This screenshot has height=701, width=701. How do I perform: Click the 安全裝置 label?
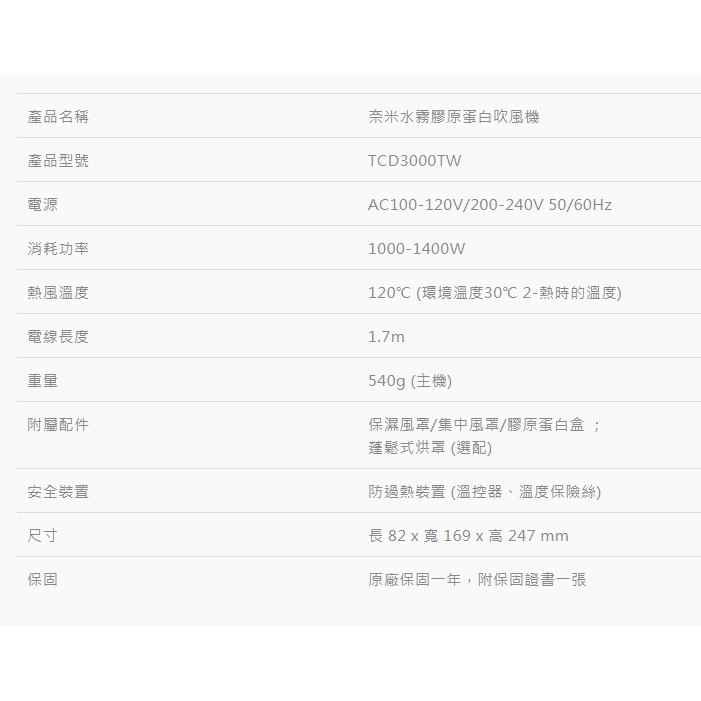(x=58, y=492)
